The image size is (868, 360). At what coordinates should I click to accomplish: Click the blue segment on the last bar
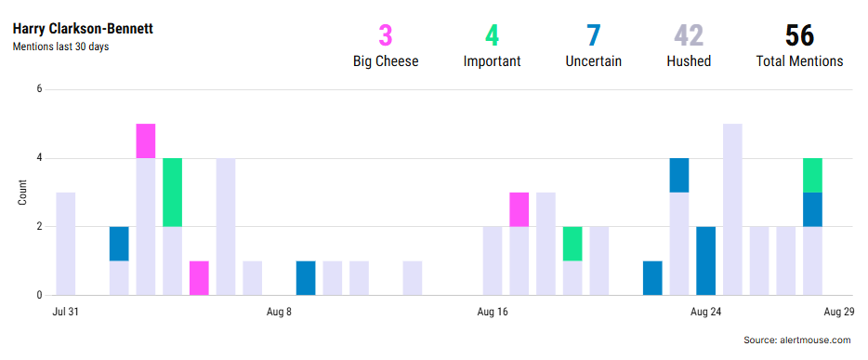click(812, 210)
